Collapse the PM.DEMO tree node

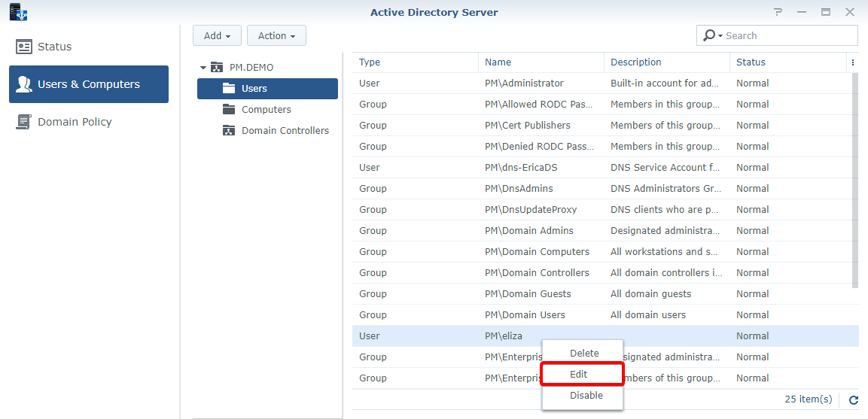coord(203,68)
